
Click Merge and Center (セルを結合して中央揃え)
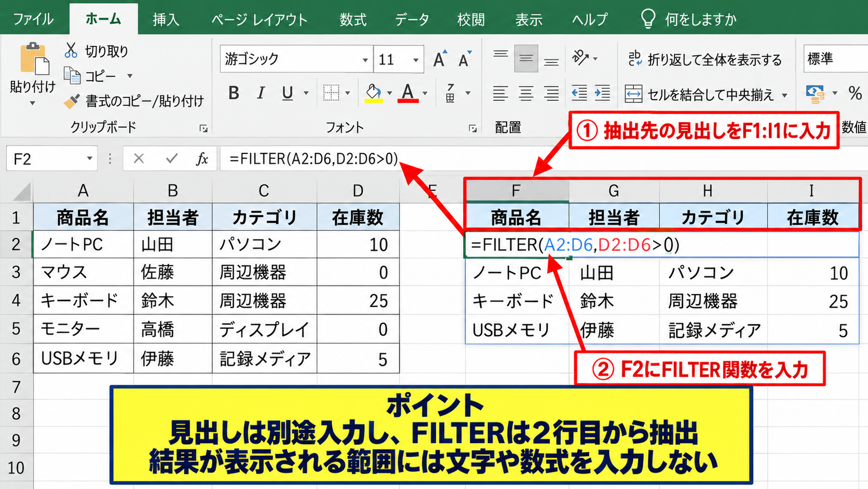point(699,95)
